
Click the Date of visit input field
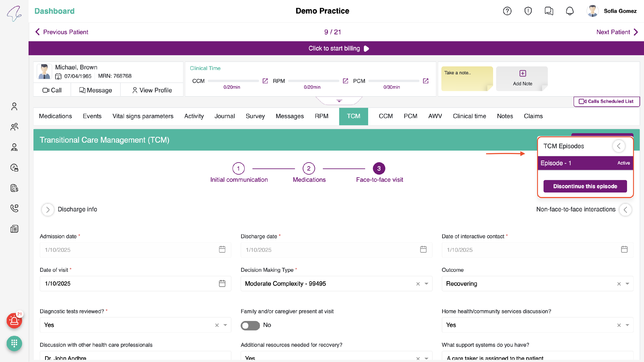(x=130, y=283)
